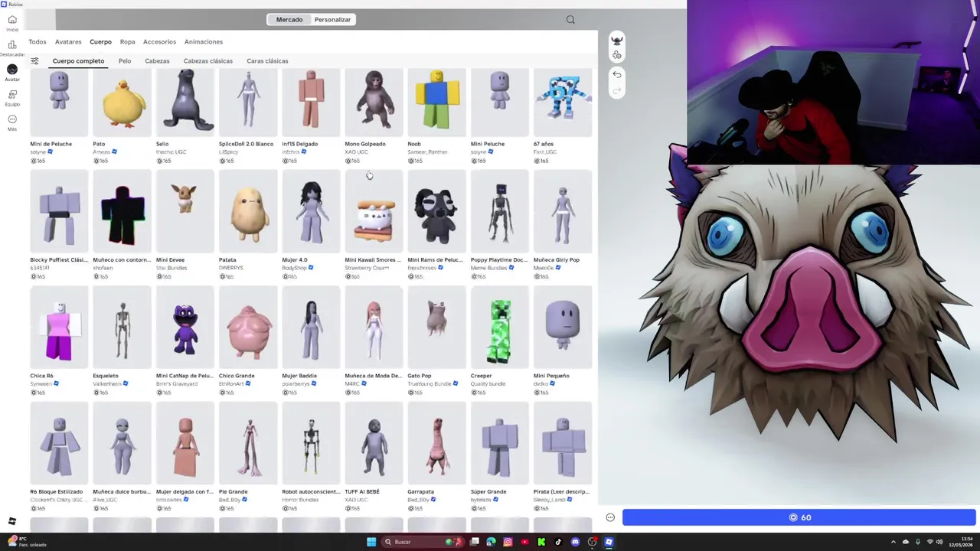Click the avatar settings gear icon
This screenshot has height=551, width=980.
tap(617, 55)
